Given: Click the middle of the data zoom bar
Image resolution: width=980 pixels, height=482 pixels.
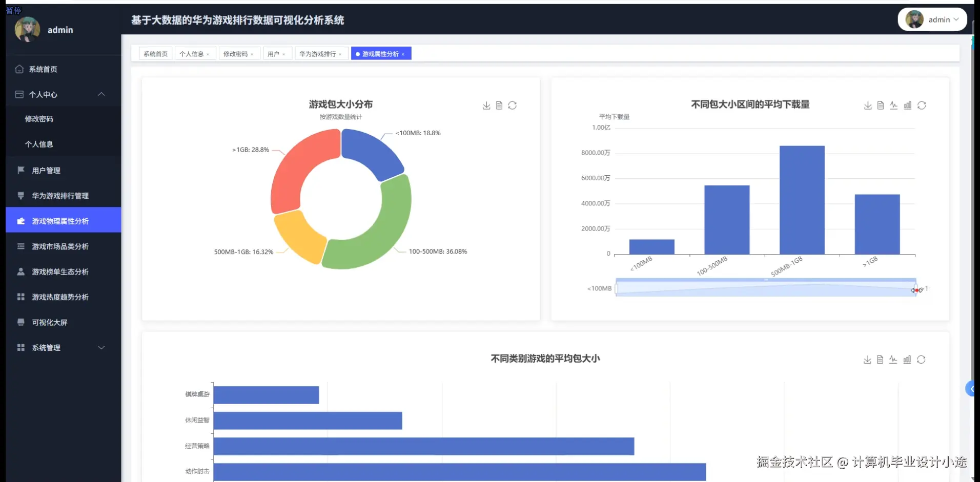Looking at the screenshot, I should point(766,288).
